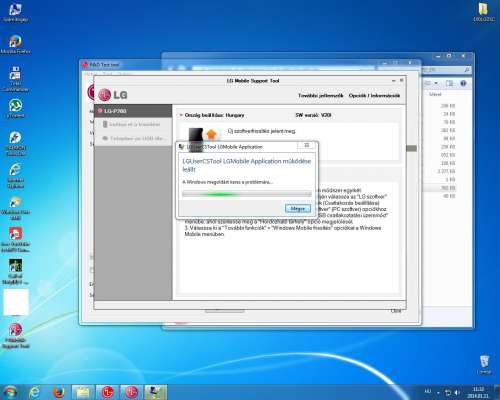Open the Opciók / Információk menu
Screen dimensions: 500x400
(374, 96)
